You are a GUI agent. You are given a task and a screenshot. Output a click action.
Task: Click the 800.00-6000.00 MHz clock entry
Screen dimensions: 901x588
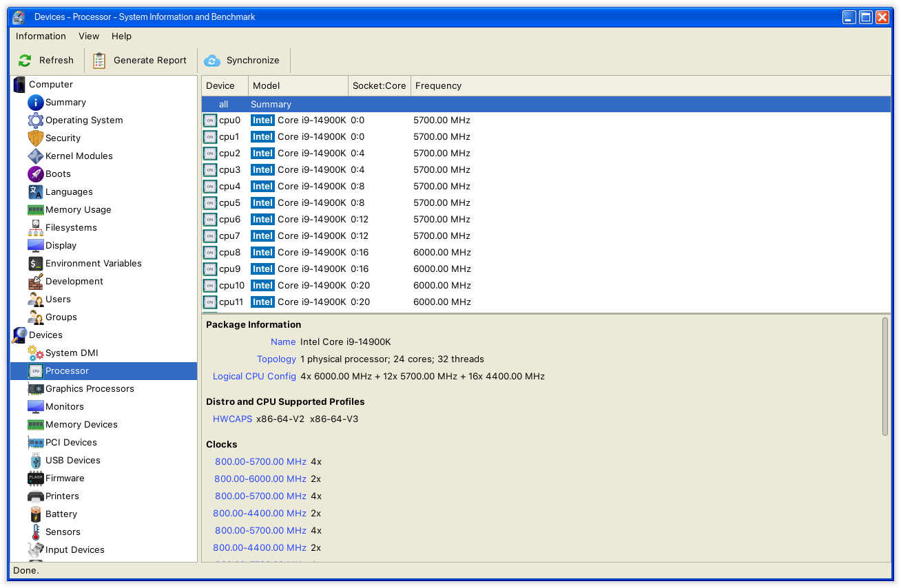click(260, 479)
